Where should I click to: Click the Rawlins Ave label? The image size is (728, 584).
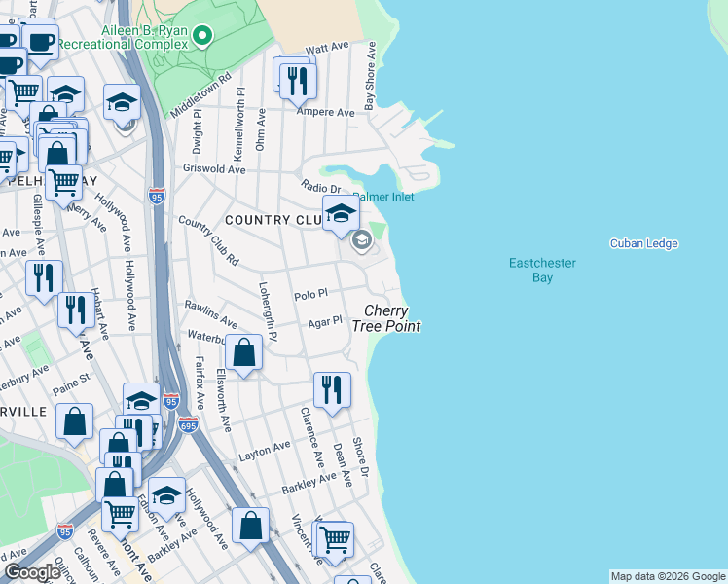click(x=211, y=314)
